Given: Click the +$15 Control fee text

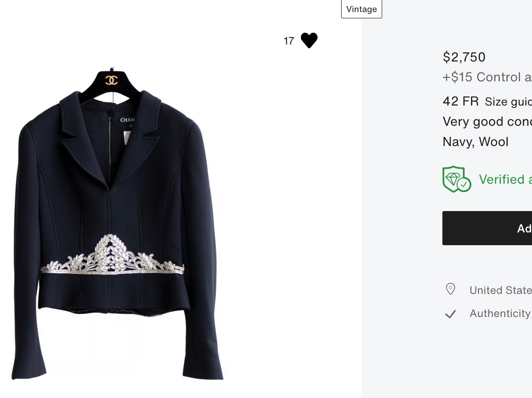Looking at the screenshot, I should click(x=487, y=77).
